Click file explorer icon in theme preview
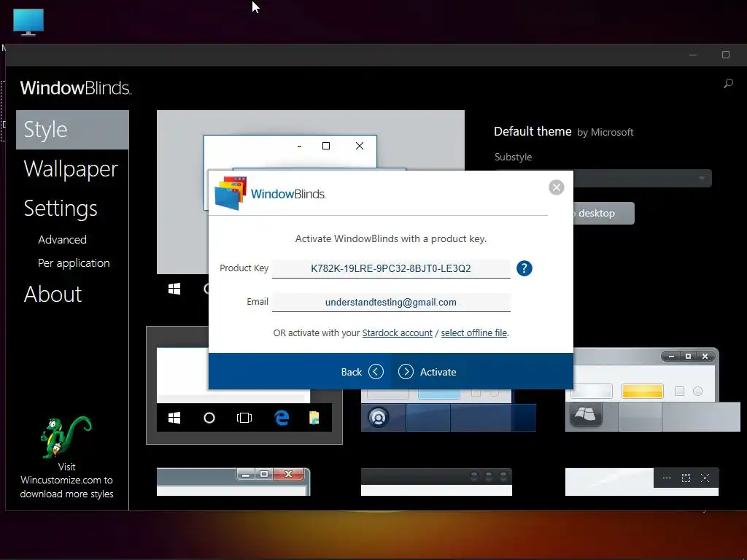This screenshot has height=560, width=747. click(x=314, y=418)
